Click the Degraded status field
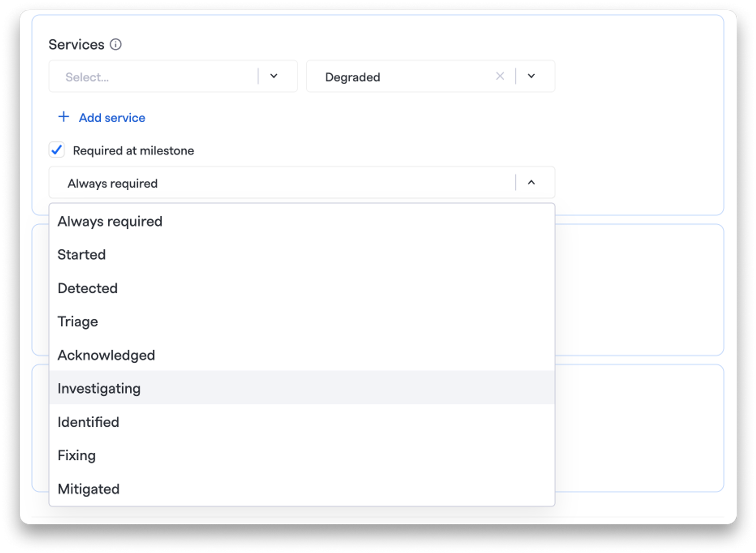The image size is (756, 553). coord(430,76)
